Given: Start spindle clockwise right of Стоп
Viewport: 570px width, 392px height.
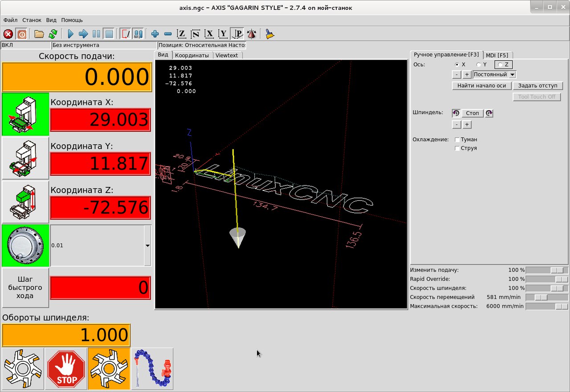Looking at the screenshot, I should [x=489, y=113].
